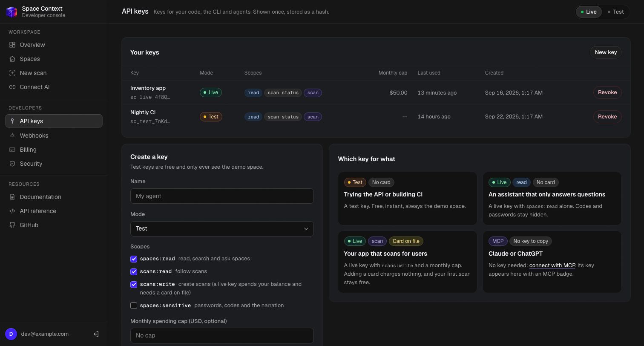This screenshot has width=644, height=346.
Task: Open Connect AI in the sidebar
Action: (x=54, y=87)
